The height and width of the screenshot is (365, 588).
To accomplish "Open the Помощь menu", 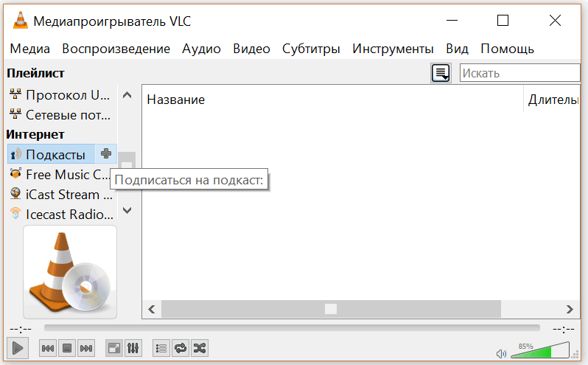I will (x=508, y=49).
